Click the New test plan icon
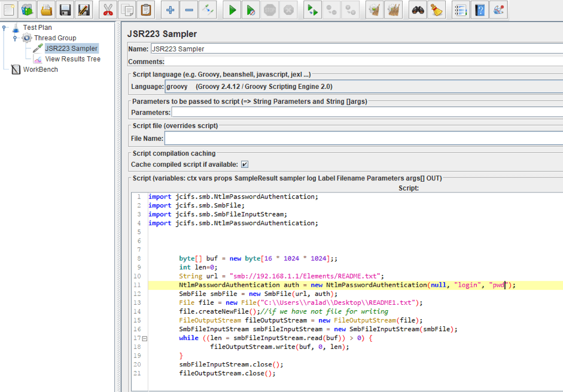Screen dimensions: 563x392 pos(8,10)
